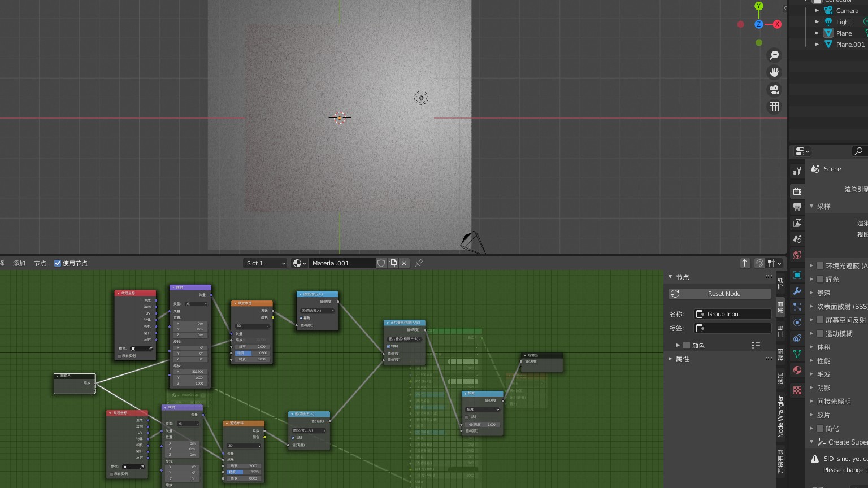
Task: Select Plane.001 in the outliner
Action: [x=850, y=45]
